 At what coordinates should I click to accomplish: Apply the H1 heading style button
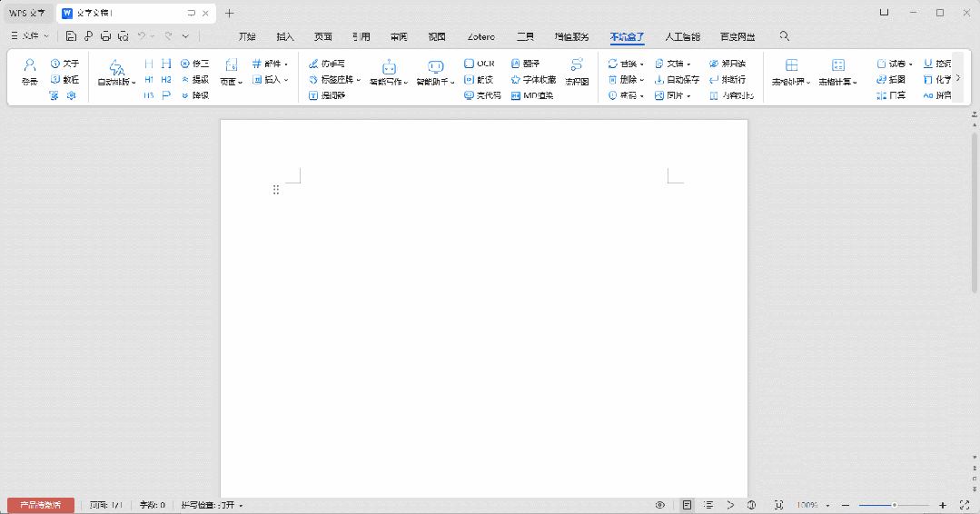point(149,79)
